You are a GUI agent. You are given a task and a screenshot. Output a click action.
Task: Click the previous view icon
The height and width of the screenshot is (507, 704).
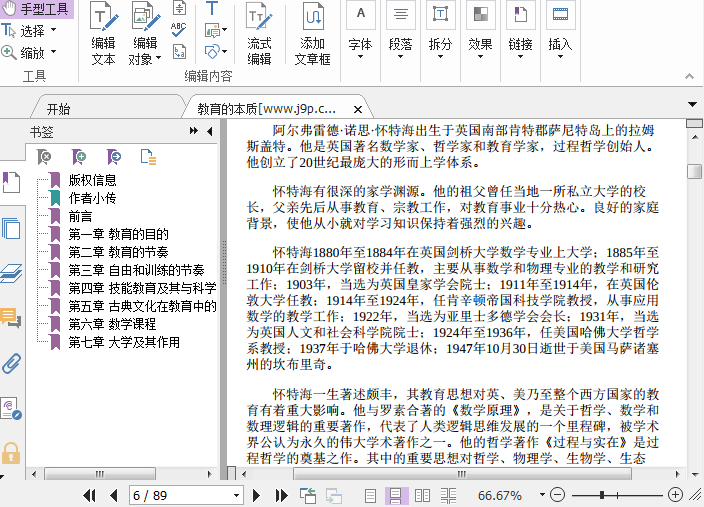point(308,495)
